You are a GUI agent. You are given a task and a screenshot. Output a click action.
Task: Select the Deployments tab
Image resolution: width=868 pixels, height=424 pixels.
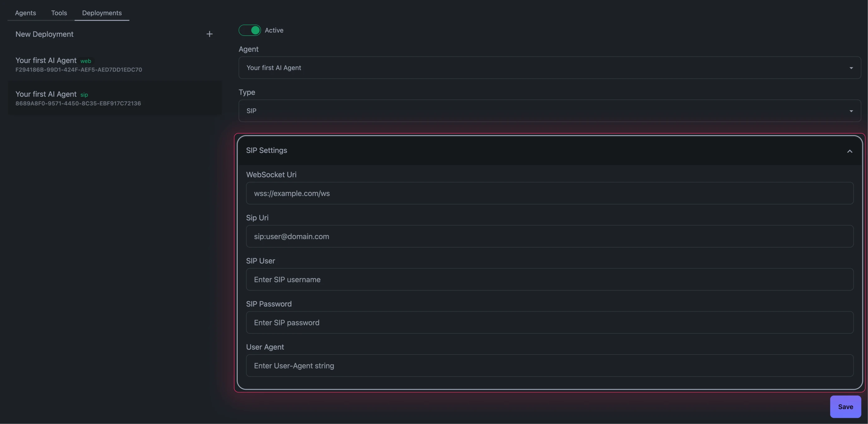(x=102, y=13)
